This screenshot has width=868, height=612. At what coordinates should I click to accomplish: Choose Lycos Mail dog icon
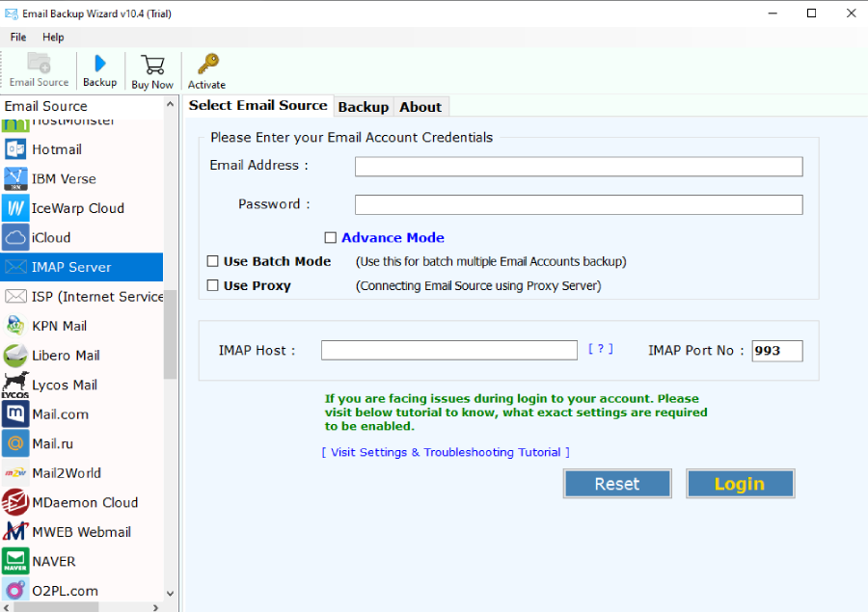15,385
